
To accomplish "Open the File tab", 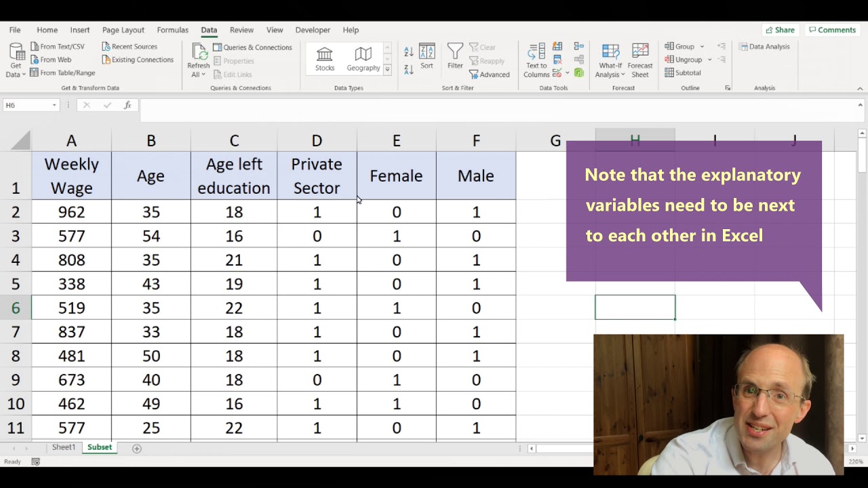I will (x=15, y=30).
